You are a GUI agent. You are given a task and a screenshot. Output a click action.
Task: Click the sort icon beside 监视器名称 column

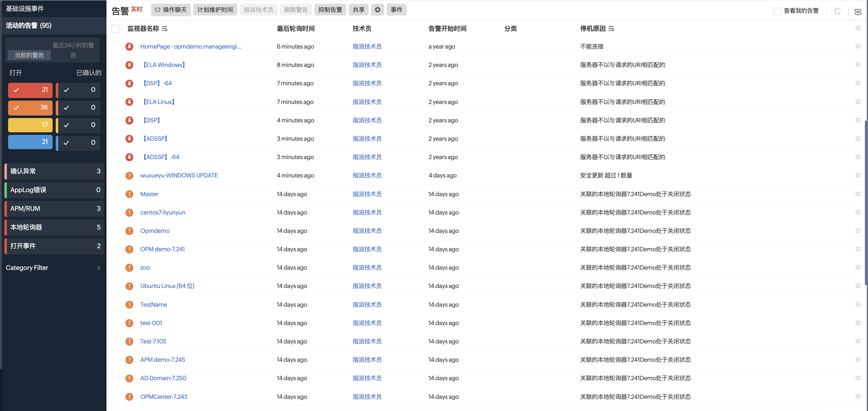coord(165,29)
